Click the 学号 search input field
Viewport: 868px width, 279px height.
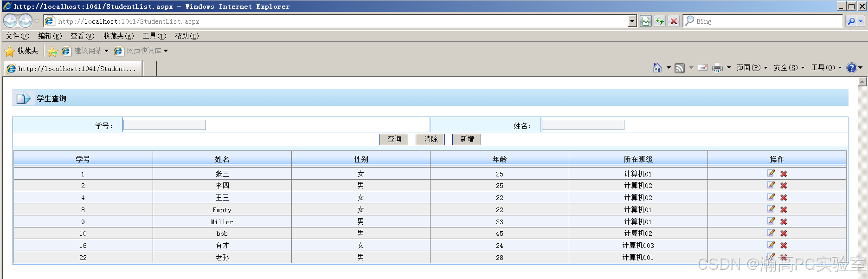pyautogui.click(x=165, y=125)
